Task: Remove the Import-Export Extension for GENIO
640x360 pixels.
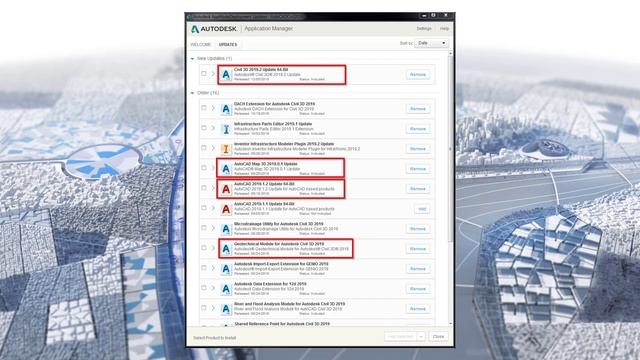Action: [418, 269]
